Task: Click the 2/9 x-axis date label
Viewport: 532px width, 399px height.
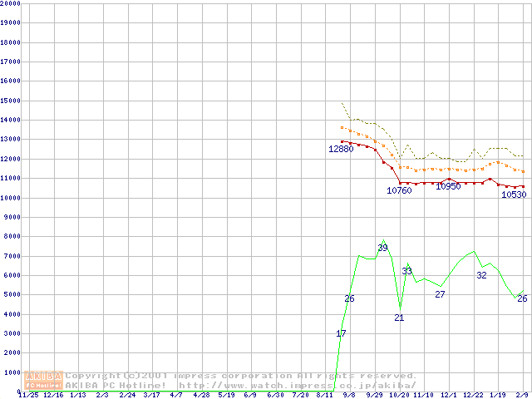Action: pyautogui.click(x=524, y=396)
